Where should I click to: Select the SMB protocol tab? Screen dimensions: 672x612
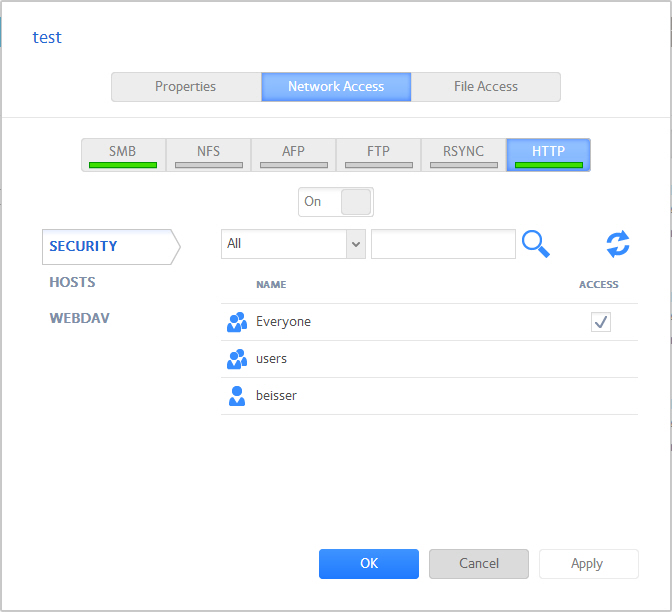coord(123,155)
